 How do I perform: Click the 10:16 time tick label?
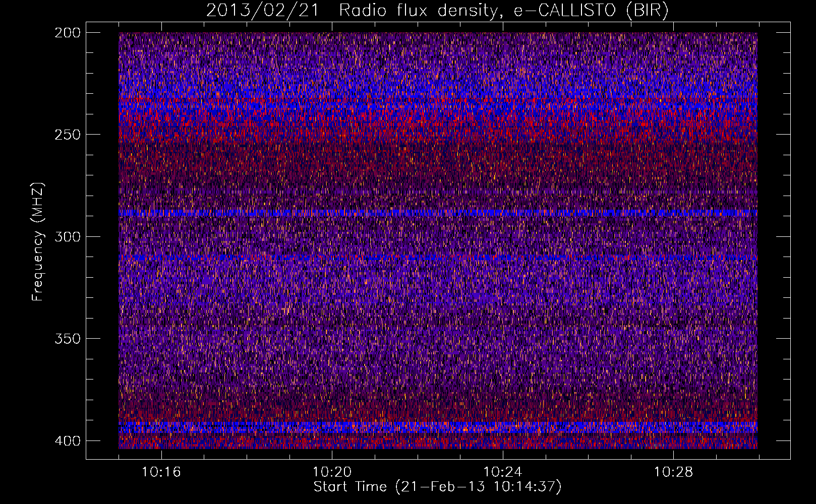(x=161, y=472)
